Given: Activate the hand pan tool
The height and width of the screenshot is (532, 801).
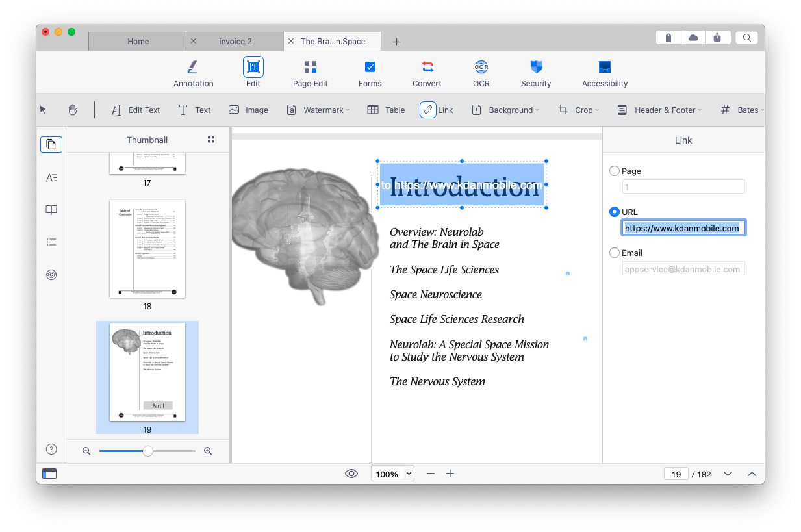Looking at the screenshot, I should (x=73, y=110).
